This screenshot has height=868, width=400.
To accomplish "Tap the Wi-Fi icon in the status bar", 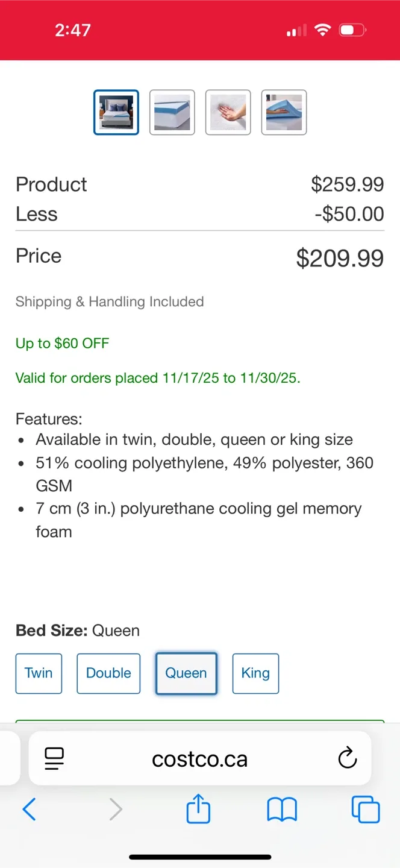I will (x=323, y=30).
